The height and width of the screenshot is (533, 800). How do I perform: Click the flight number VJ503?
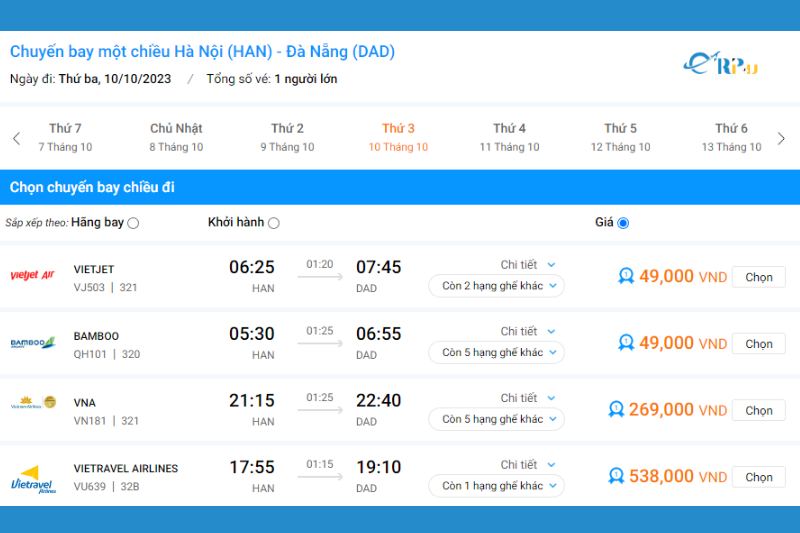(x=89, y=287)
